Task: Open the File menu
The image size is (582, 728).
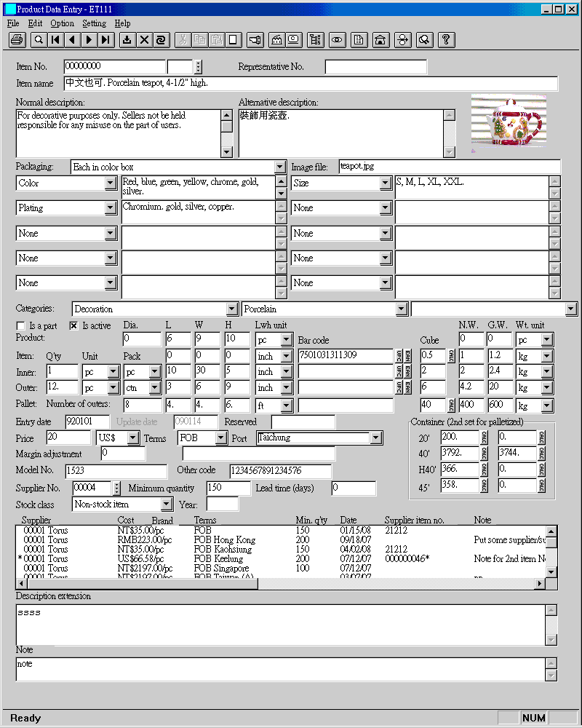Action: click(13, 23)
